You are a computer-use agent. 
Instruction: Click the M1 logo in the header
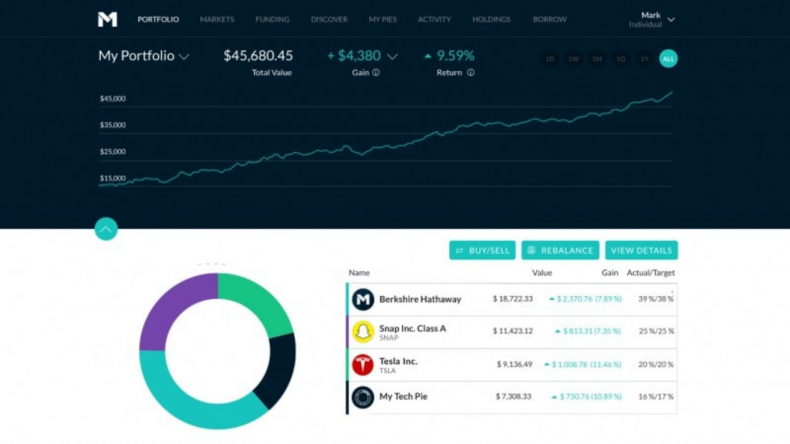click(x=107, y=19)
